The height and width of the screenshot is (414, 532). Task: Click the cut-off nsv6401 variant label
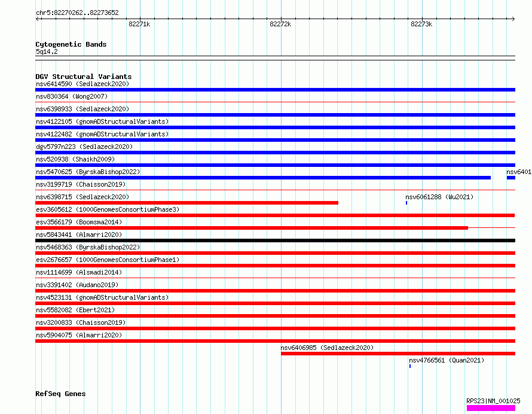pyautogui.click(x=519, y=172)
